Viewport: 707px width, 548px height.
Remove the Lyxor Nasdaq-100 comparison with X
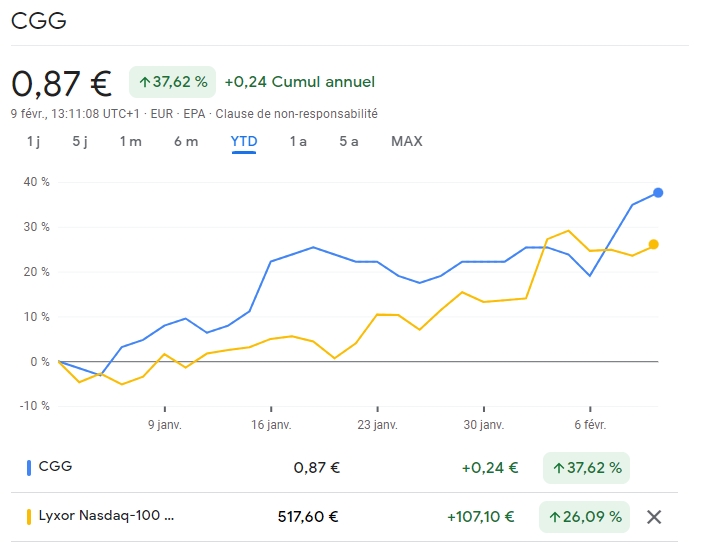click(x=654, y=517)
